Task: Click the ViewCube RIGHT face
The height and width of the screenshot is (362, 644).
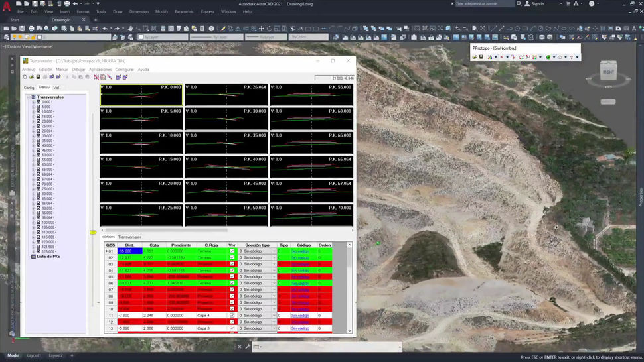Action: (x=608, y=72)
